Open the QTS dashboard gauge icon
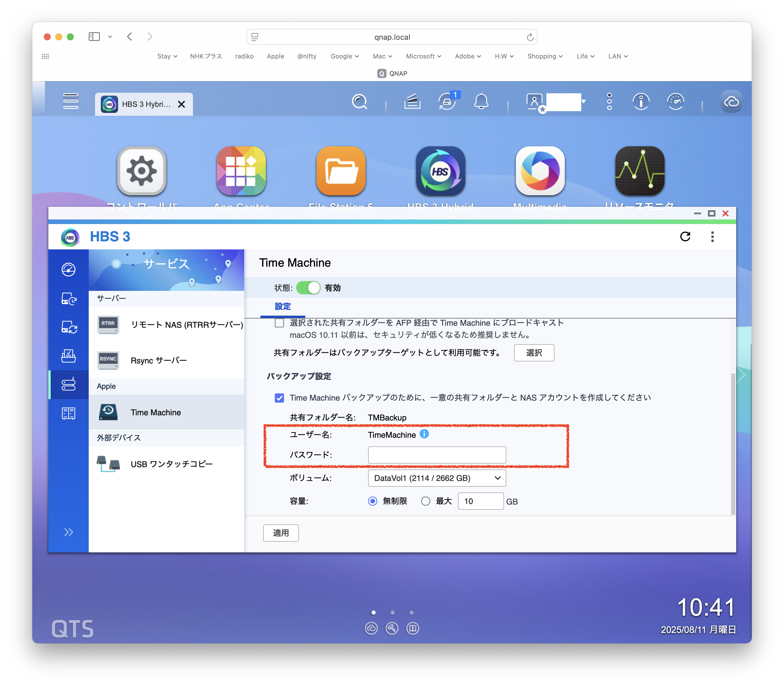Image resolution: width=784 pixels, height=686 pixels. (x=675, y=102)
